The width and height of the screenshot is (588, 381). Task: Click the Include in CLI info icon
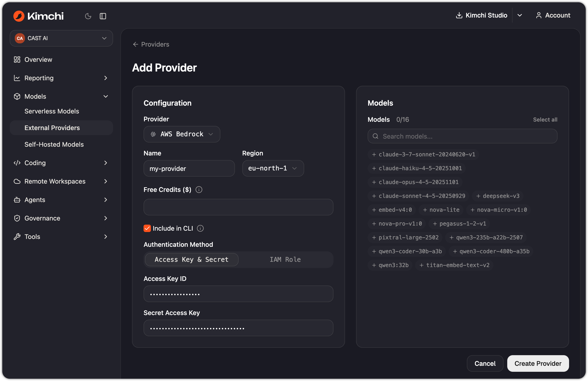coord(200,228)
